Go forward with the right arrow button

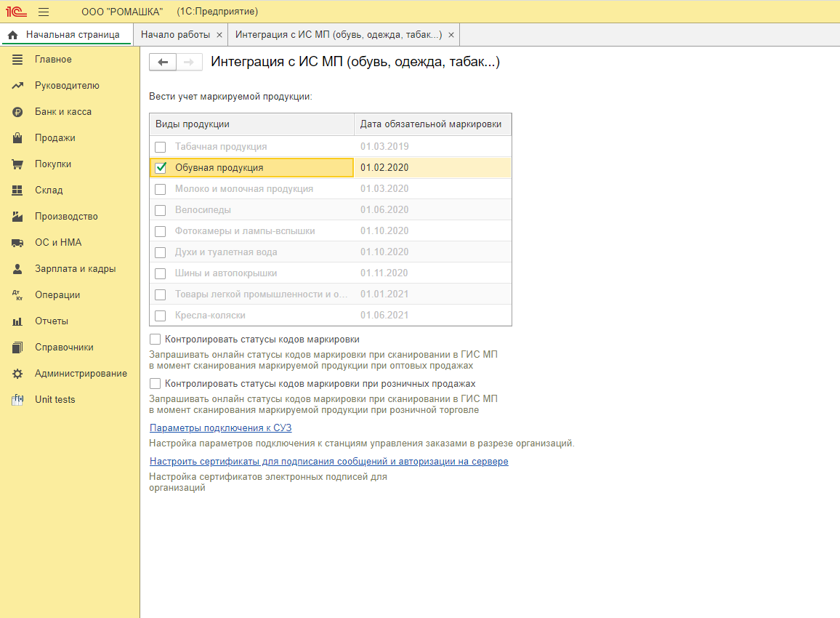[x=189, y=63]
